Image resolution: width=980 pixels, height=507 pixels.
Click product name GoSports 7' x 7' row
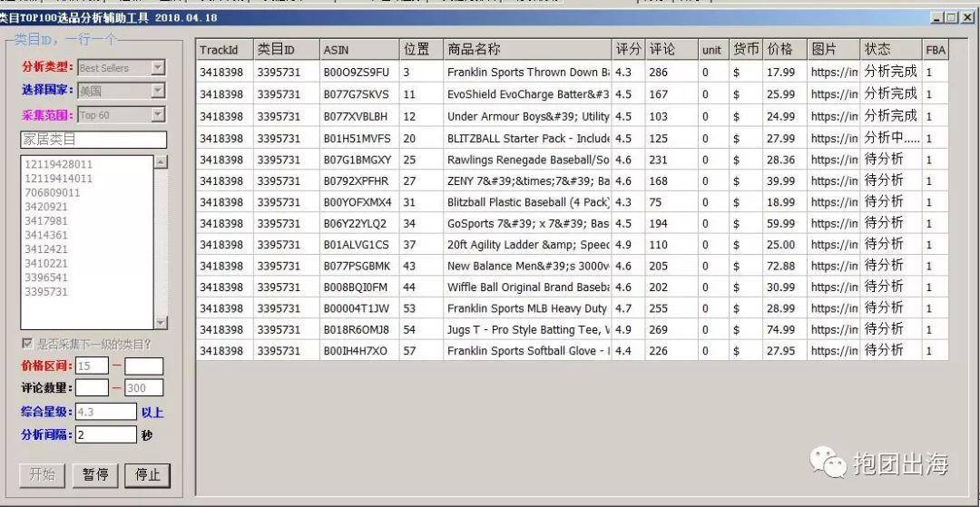(x=527, y=223)
